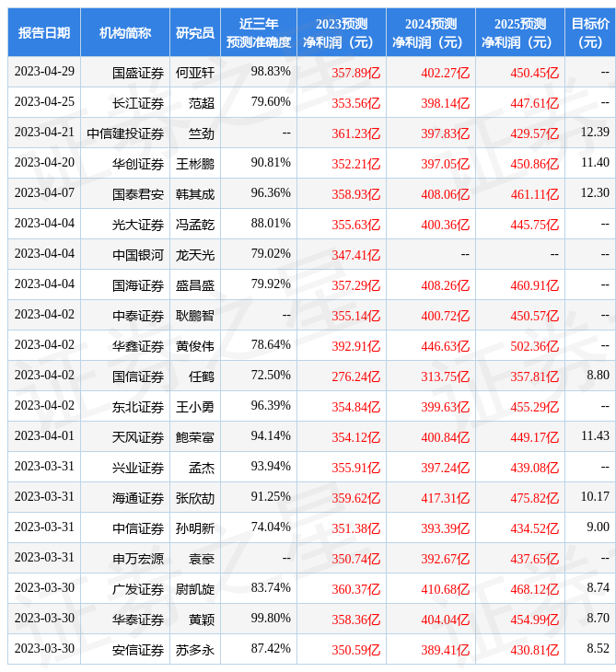616x672 pixels.
Task: Click researcher name 冯孟乾
Action: [195, 225]
